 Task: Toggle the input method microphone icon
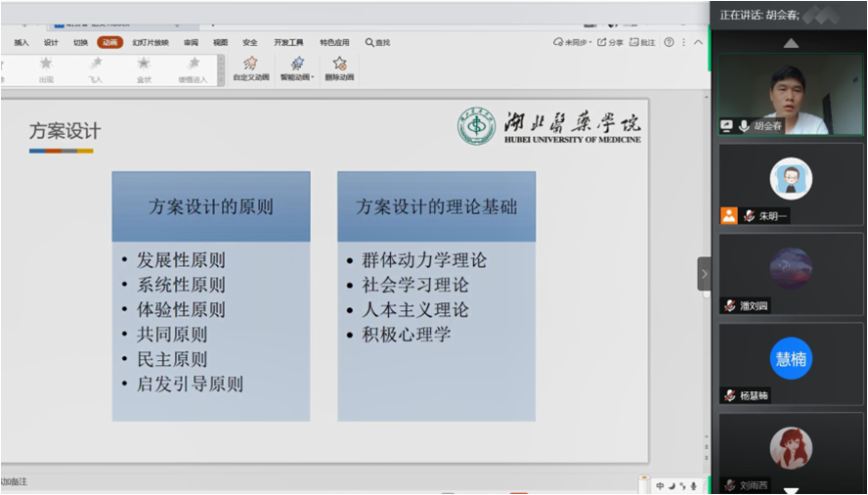[x=693, y=485]
